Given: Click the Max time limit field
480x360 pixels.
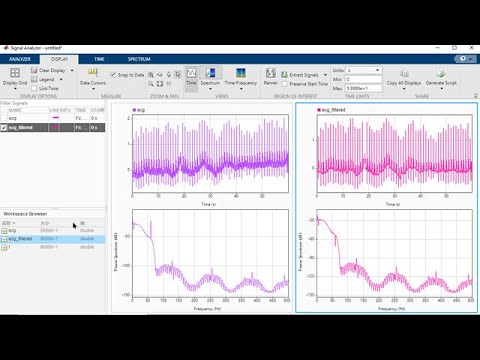Looking at the screenshot, I should [364, 88].
